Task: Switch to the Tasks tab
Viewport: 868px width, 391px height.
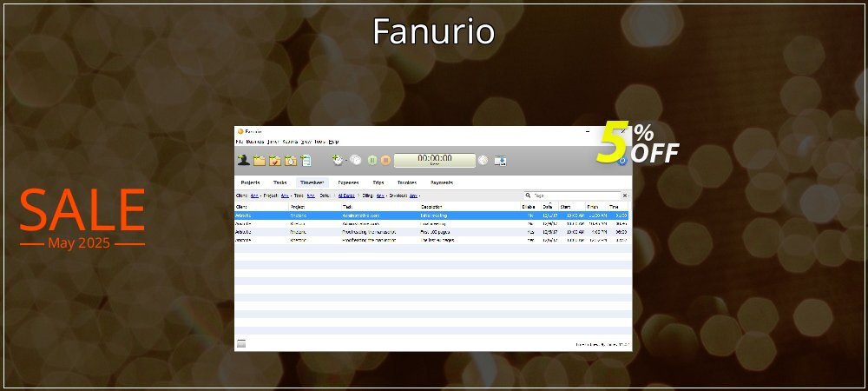Action: [280, 182]
